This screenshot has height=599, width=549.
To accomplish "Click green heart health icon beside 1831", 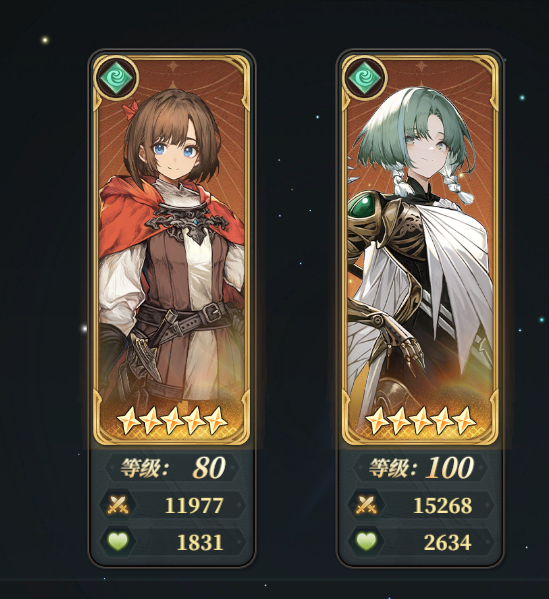I will click(118, 542).
